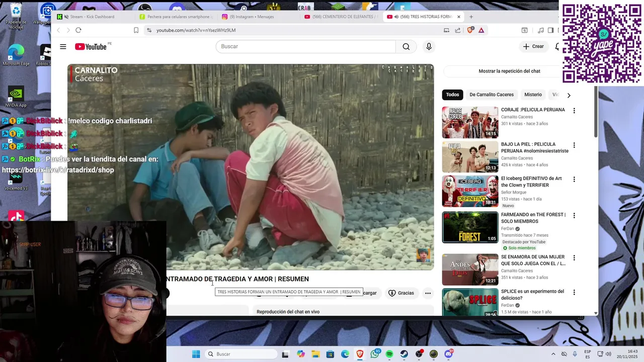Screen dimensions: 644x362
Task: Click the Windows taskbar Buscar search box
Action: [242, 354]
